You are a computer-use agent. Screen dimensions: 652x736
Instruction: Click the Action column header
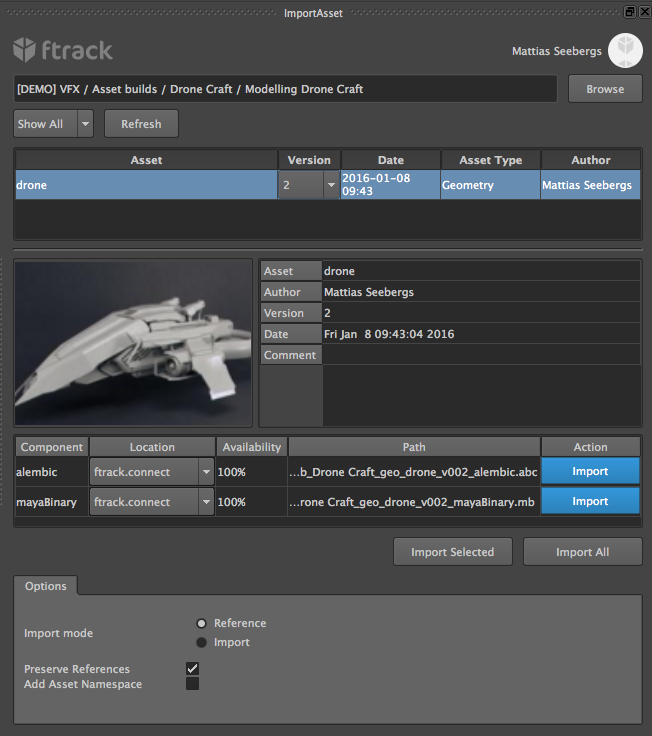pos(591,447)
